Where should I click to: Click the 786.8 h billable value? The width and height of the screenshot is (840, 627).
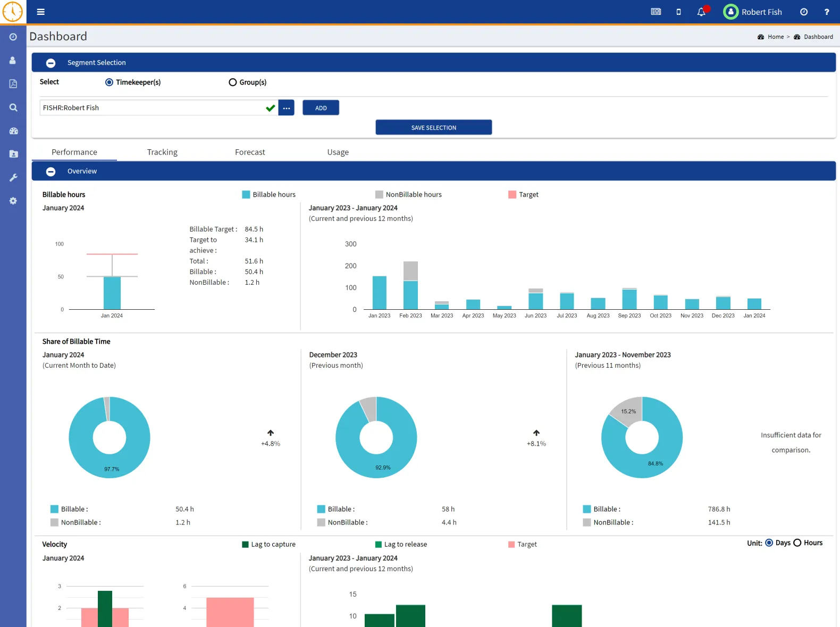tap(719, 509)
